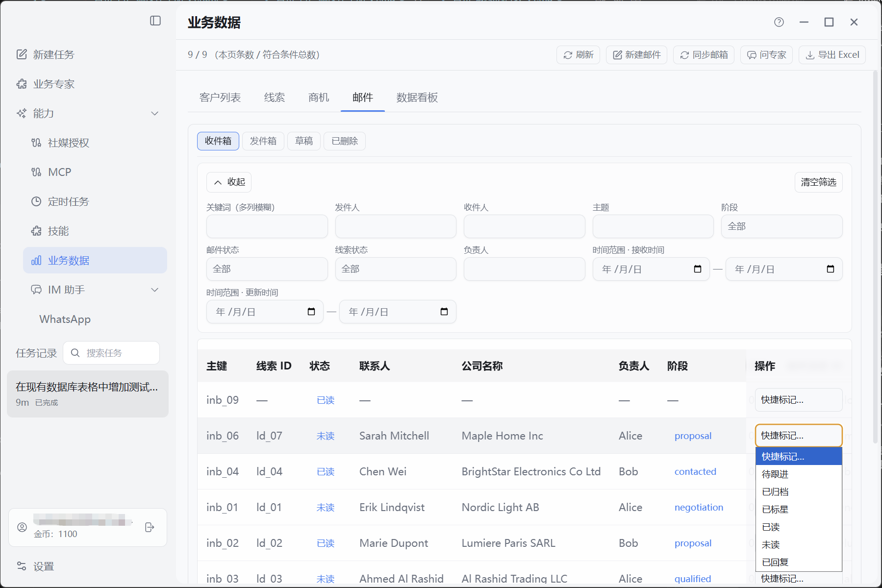Click the 定时任务 clock icon
Image resolution: width=882 pixels, height=588 pixels.
(36, 201)
